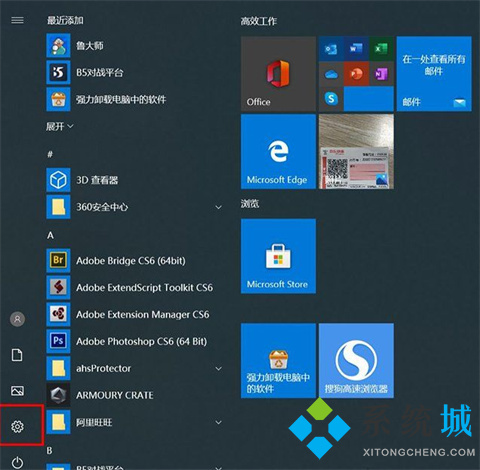Open the Word mini tile

click(x=356, y=49)
